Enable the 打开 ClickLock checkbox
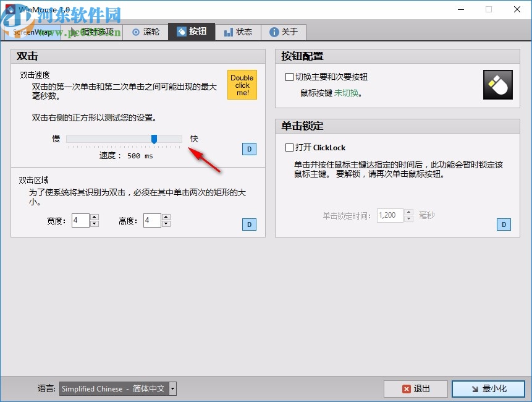The height and width of the screenshot is (402, 532). pos(289,147)
